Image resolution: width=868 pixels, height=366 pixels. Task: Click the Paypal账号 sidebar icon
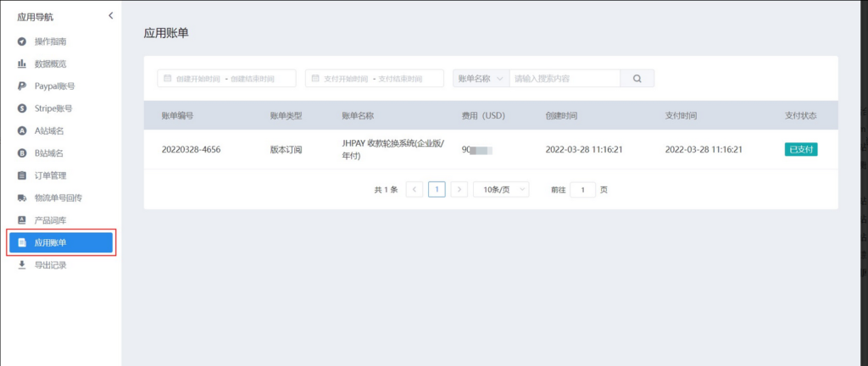(x=22, y=86)
